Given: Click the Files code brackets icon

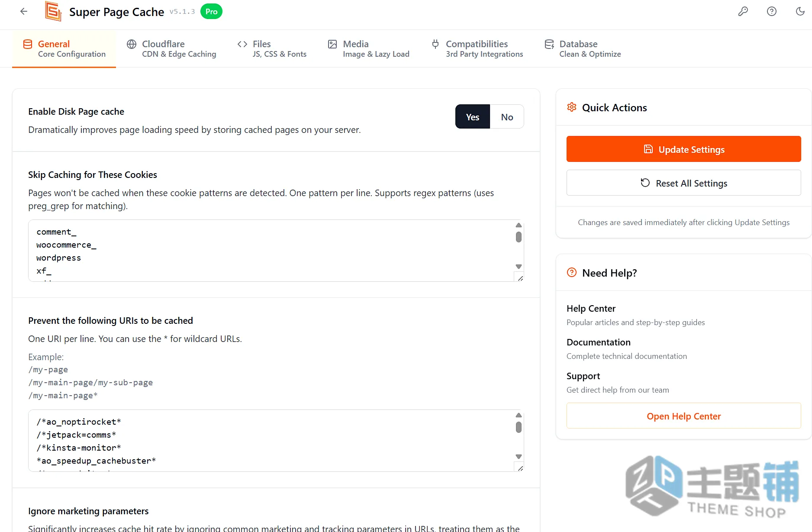Looking at the screenshot, I should [242, 44].
